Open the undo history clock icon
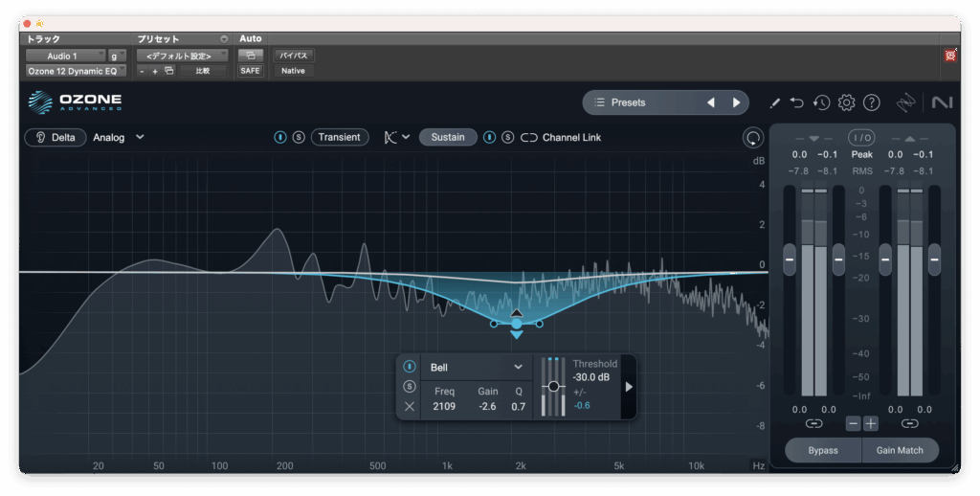980x496 pixels. 821,102
